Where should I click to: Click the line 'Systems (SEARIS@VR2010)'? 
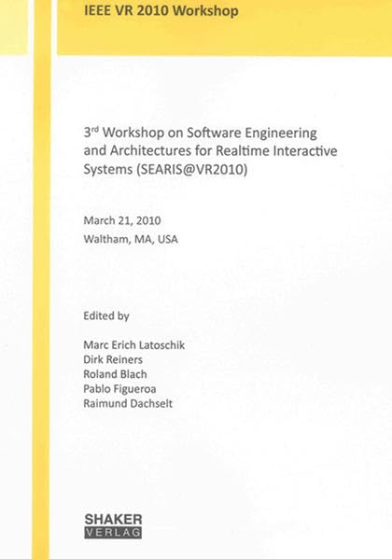click(165, 169)
